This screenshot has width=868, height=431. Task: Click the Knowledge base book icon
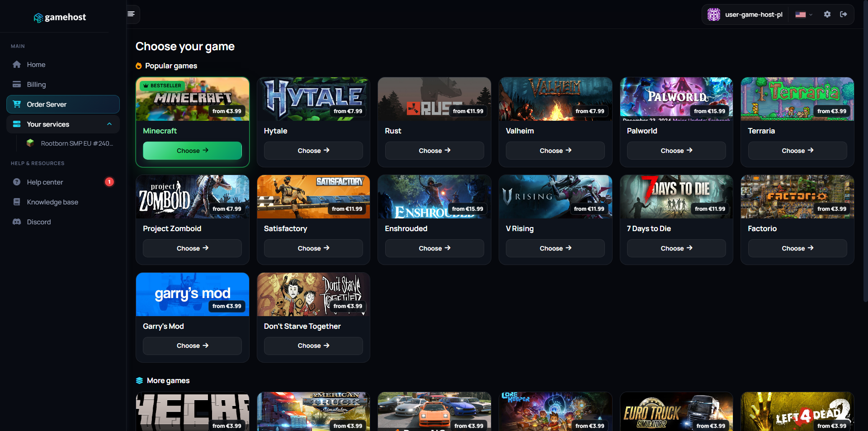click(17, 202)
